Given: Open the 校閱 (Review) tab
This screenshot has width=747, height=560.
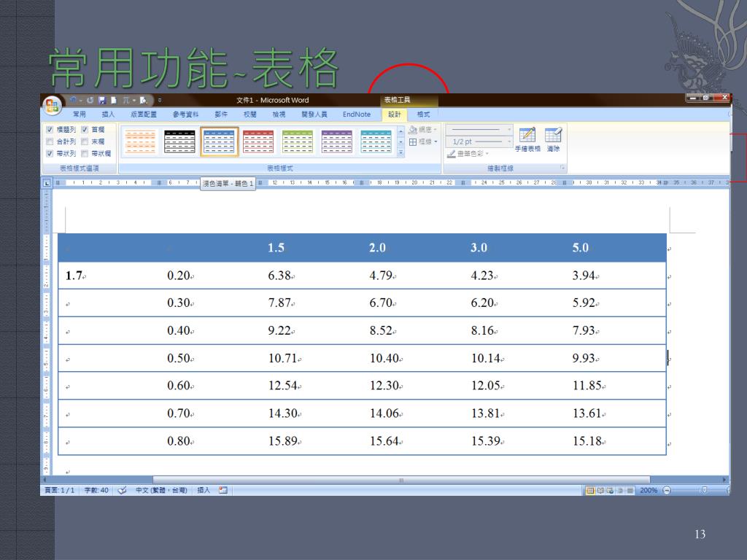Looking at the screenshot, I should pyautogui.click(x=249, y=114).
